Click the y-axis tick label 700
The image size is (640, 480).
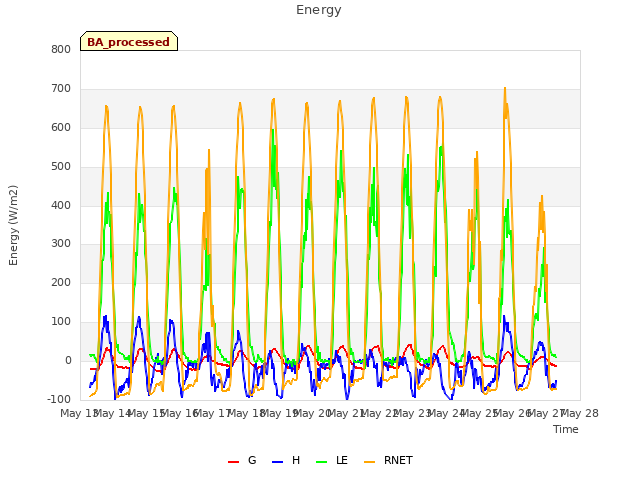pyautogui.click(x=61, y=89)
